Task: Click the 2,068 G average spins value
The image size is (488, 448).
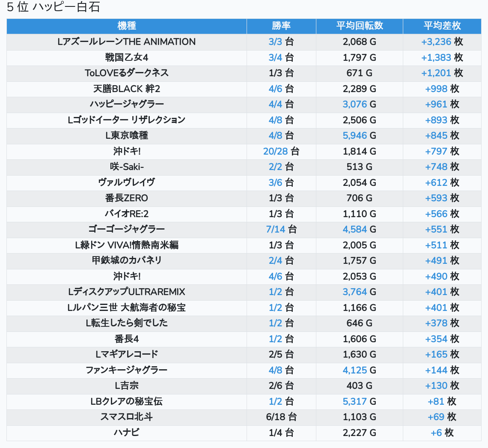Action: [x=360, y=42]
